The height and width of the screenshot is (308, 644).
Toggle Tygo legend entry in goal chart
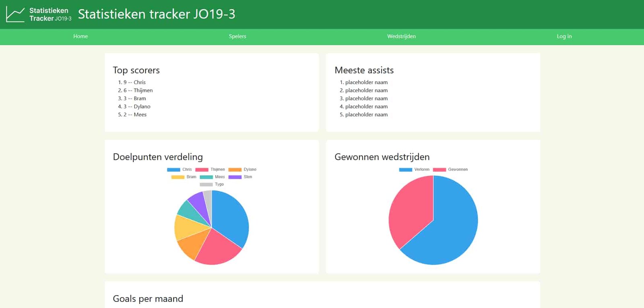click(x=212, y=184)
